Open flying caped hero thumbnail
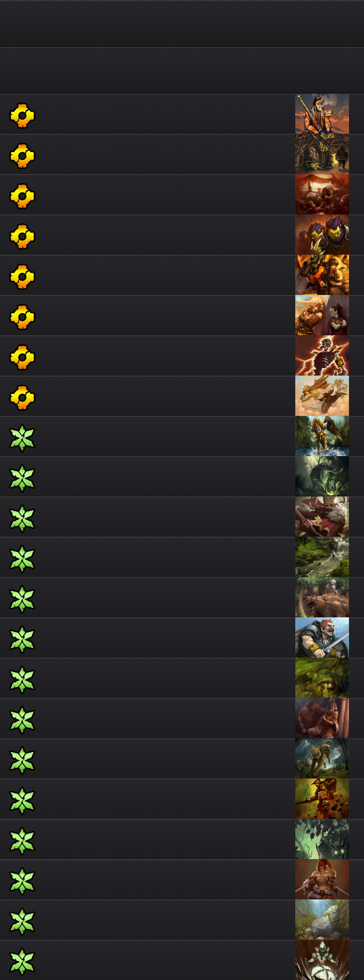The width and height of the screenshot is (364, 980). click(x=322, y=396)
